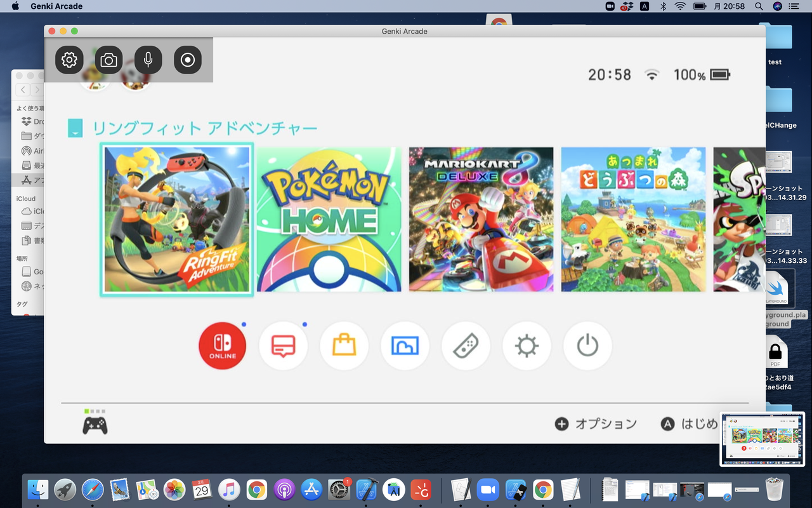
Task: Click the controller status icon at bottom-left
Action: click(x=95, y=424)
